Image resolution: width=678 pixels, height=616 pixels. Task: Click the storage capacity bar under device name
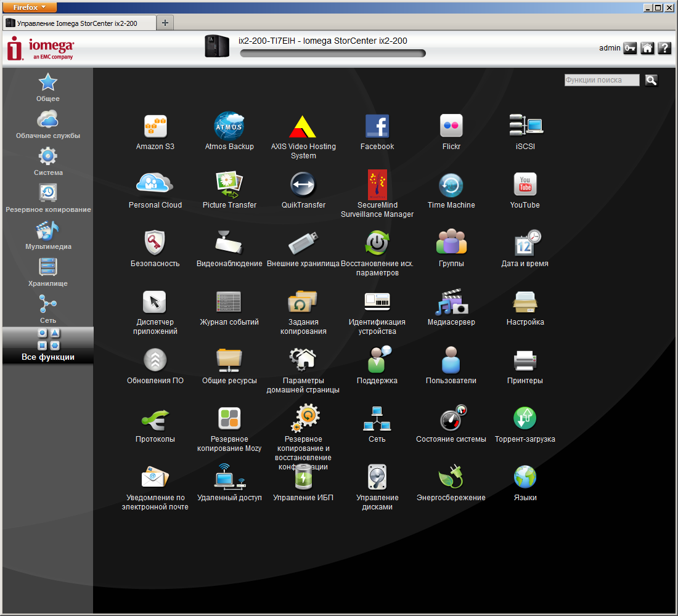point(332,53)
